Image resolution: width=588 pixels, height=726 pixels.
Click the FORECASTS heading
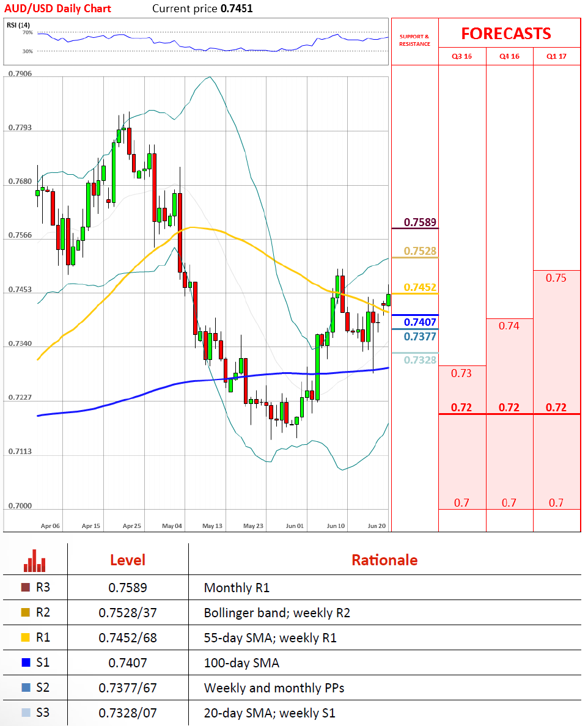(x=506, y=34)
